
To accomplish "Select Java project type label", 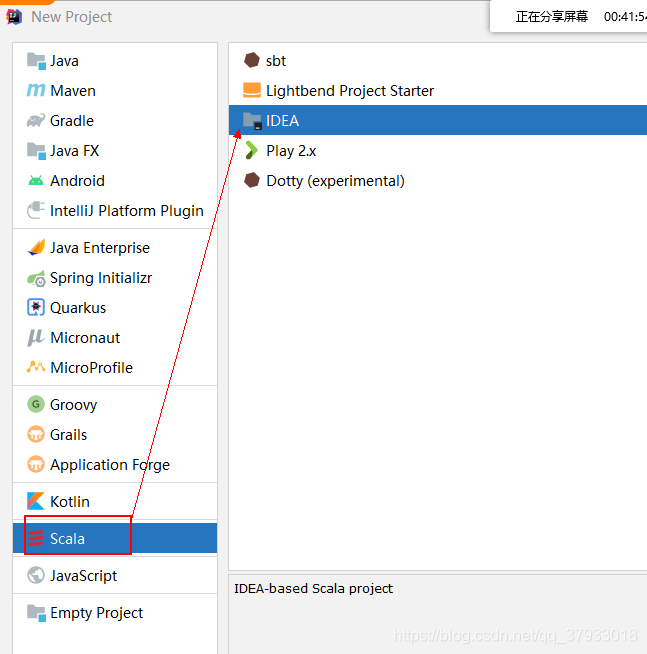I will (64, 61).
